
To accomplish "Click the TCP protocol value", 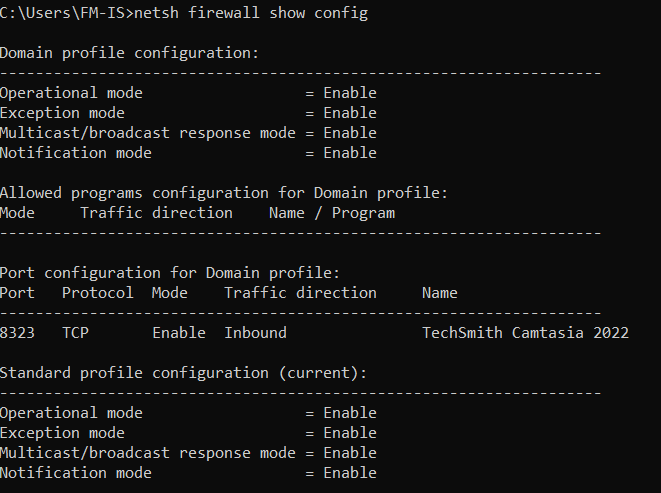I will (75, 333).
